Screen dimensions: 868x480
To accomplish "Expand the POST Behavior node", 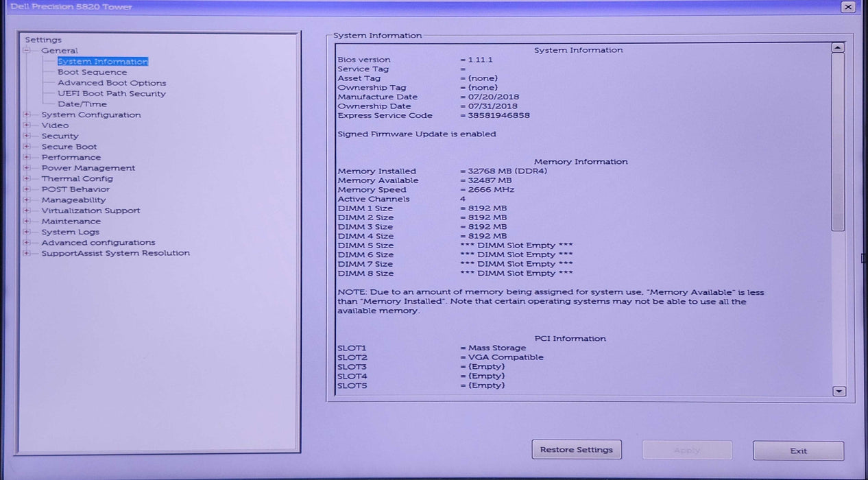I will click(x=27, y=189).
